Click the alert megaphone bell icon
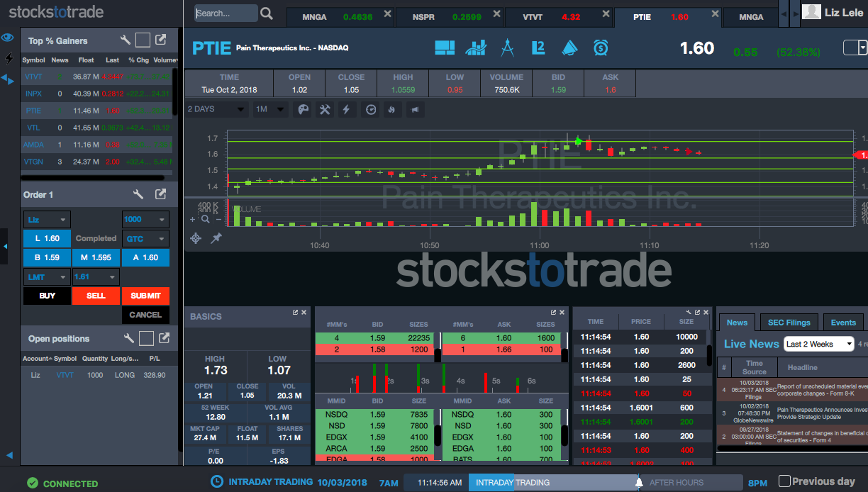Image resolution: width=868 pixels, height=492 pixels. coord(569,47)
